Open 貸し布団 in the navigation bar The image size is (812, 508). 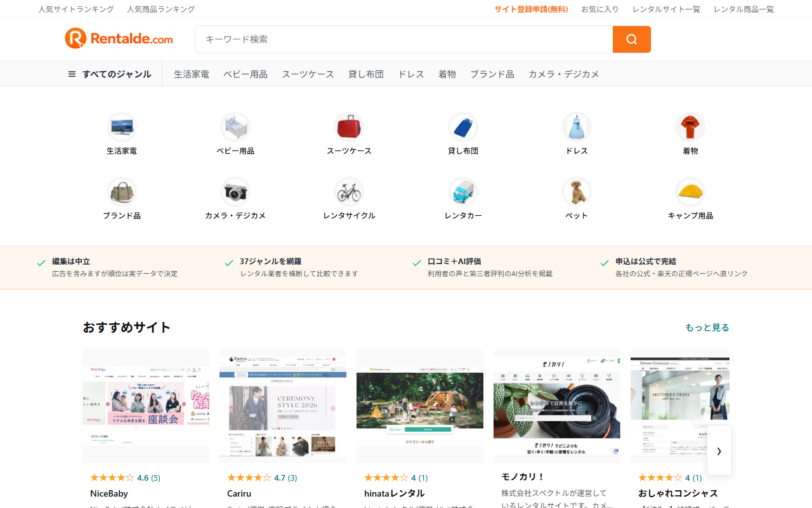pos(366,74)
